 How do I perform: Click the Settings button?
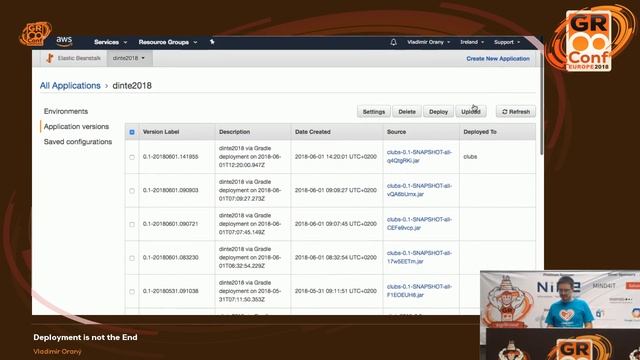pos(373,111)
